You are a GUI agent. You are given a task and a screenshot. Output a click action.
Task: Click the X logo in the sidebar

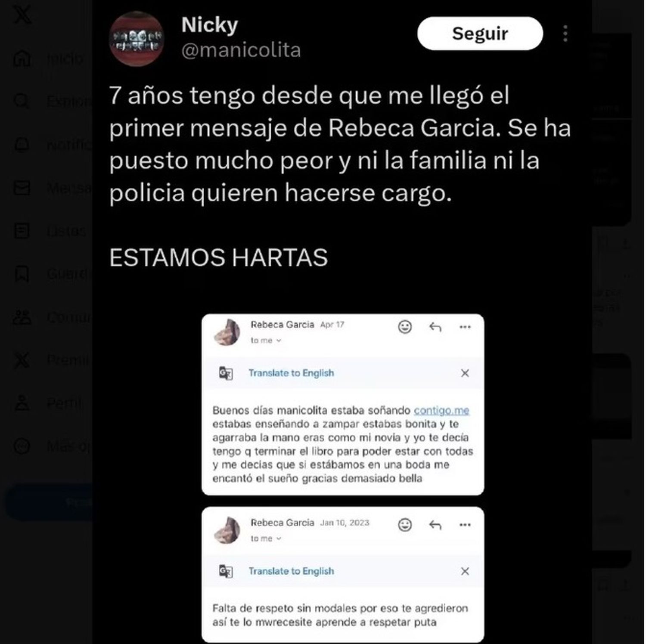tap(22, 15)
